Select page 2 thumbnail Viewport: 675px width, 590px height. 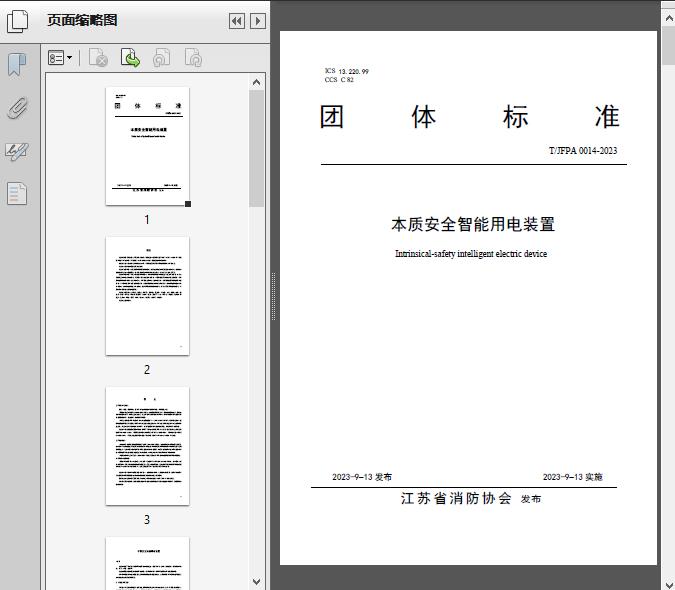(x=147, y=296)
